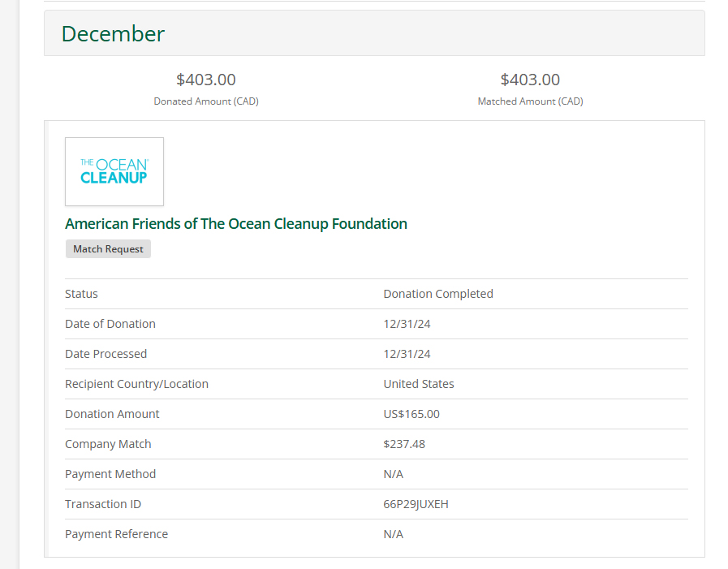Click the Recipient Country/Location label
This screenshot has width=728, height=569.
pyautogui.click(x=136, y=384)
